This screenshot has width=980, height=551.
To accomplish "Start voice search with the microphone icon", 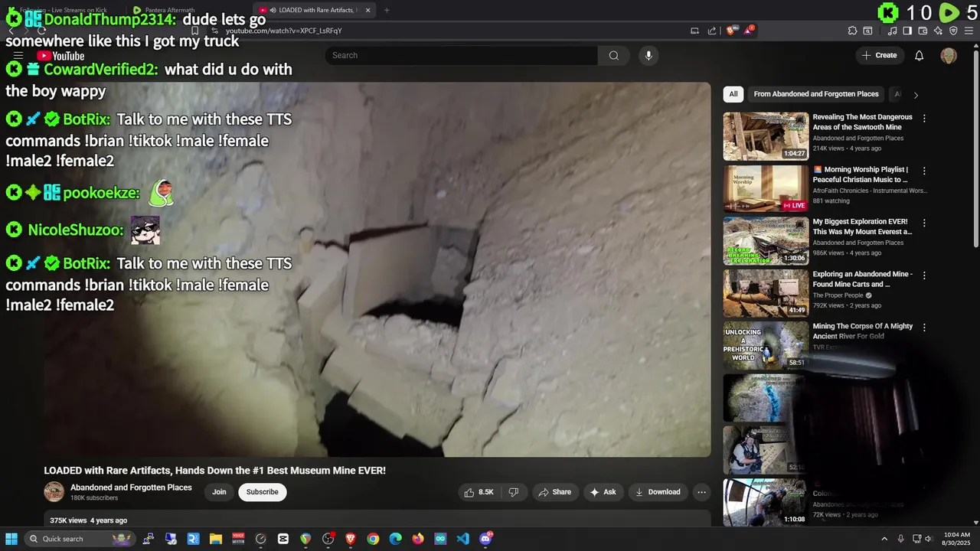I will click(648, 55).
